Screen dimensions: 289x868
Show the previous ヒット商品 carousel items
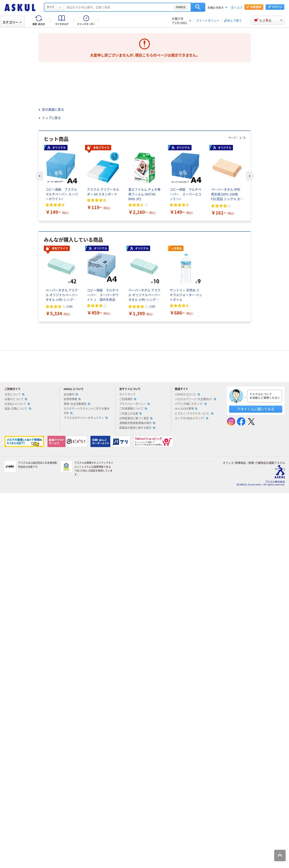(40, 176)
